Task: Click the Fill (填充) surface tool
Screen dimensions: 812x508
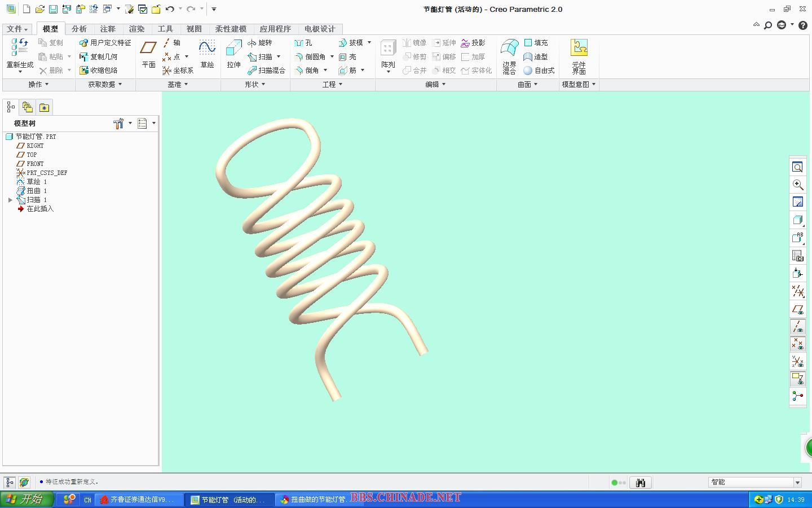Action: click(x=536, y=43)
